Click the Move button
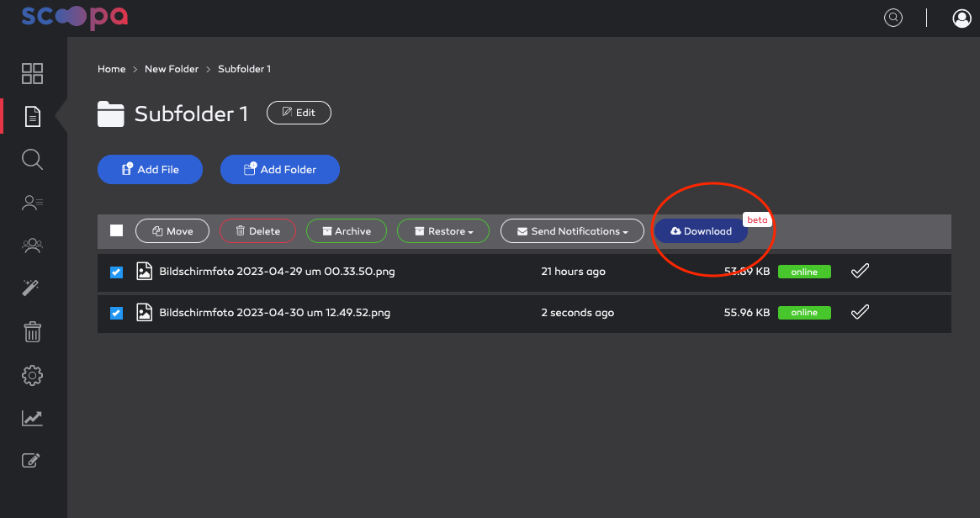 (x=172, y=231)
